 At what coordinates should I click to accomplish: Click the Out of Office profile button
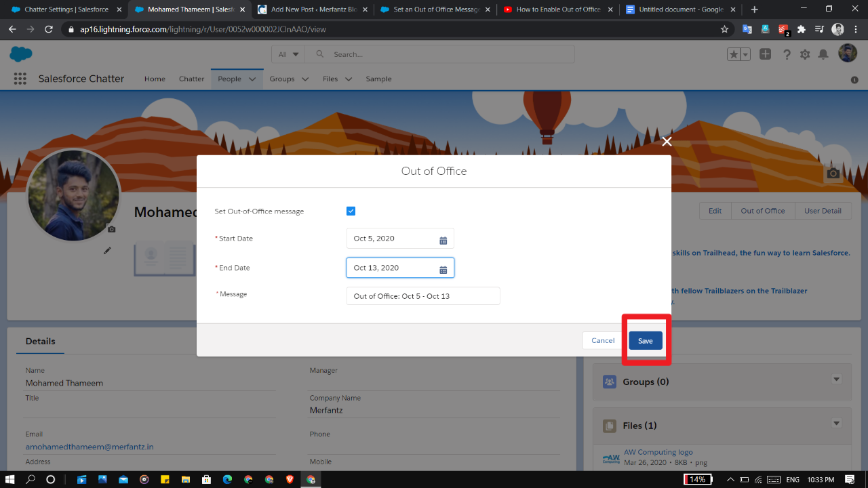point(763,211)
